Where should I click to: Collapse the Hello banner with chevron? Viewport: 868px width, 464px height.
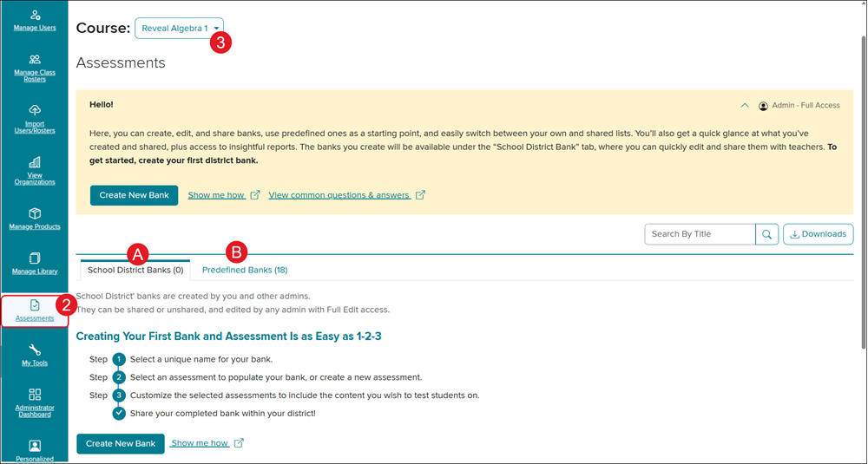[744, 106]
